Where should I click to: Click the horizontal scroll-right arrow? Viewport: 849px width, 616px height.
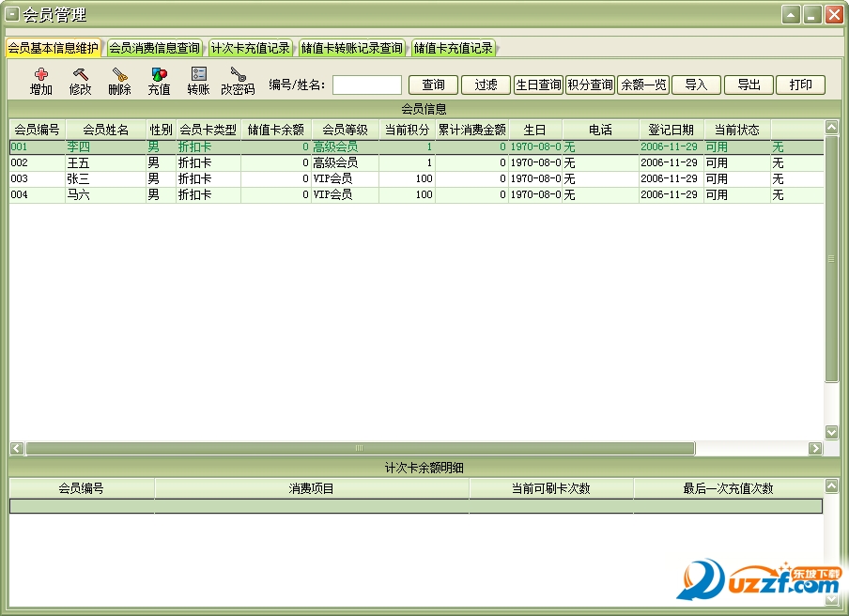pos(815,448)
